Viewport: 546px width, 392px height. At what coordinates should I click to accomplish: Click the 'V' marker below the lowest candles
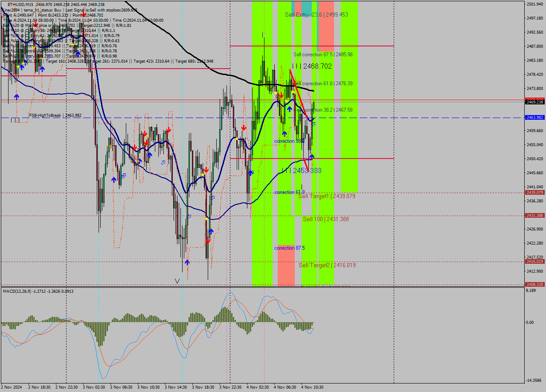tap(177, 281)
